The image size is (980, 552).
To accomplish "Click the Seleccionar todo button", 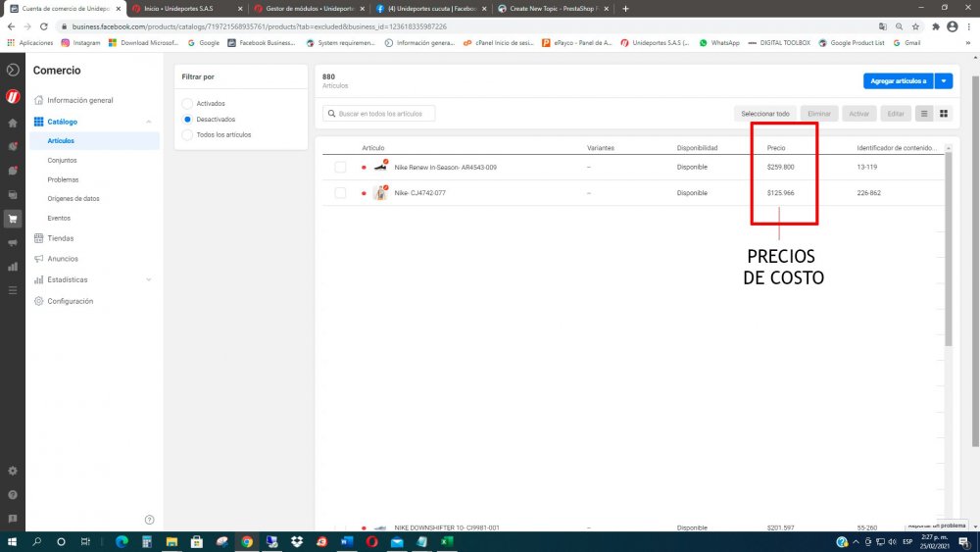I will click(765, 114).
